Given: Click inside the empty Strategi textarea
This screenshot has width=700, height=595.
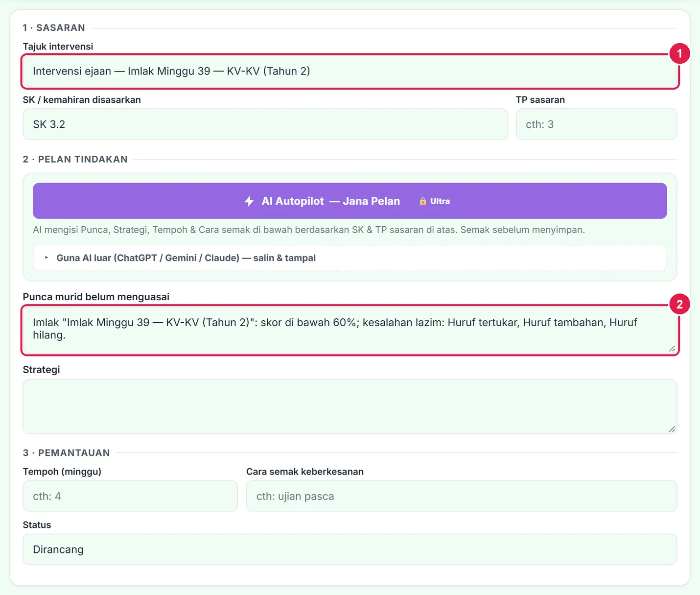Looking at the screenshot, I should coord(350,406).
